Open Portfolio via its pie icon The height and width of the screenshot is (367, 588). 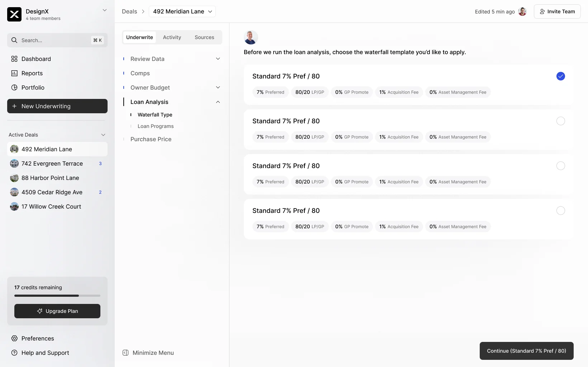tap(14, 87)
